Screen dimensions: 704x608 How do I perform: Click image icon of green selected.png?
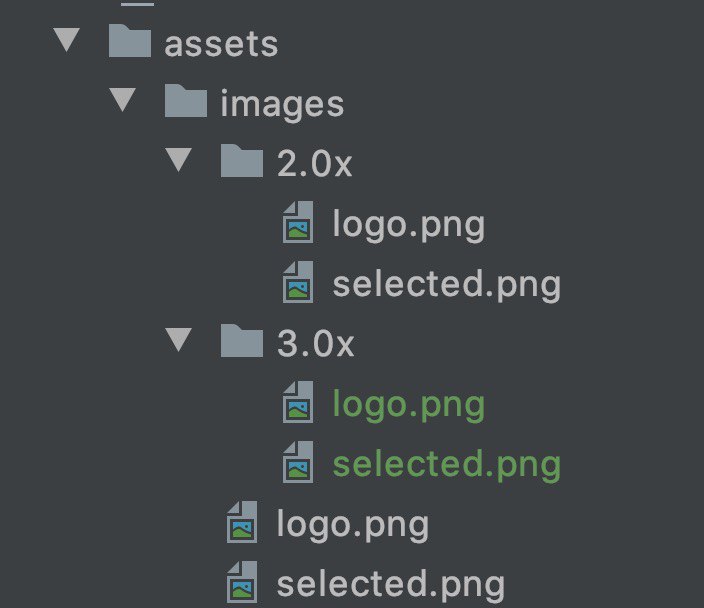point(298,462)
